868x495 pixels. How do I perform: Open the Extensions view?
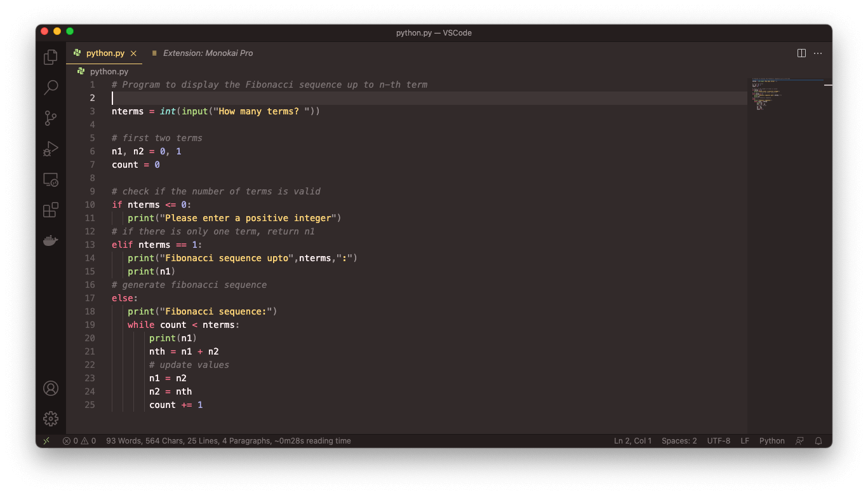pyautogui.click(x=50, y=210)
